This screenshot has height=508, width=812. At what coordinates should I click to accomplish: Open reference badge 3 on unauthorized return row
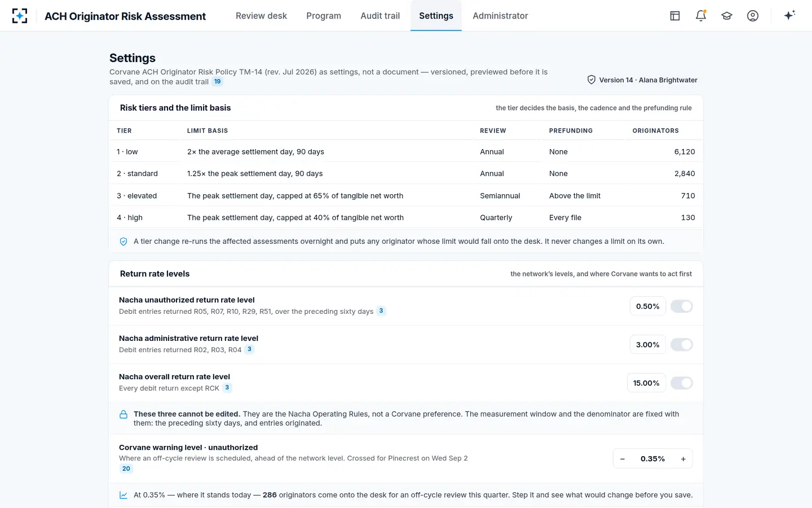click(x=381, y=311)
